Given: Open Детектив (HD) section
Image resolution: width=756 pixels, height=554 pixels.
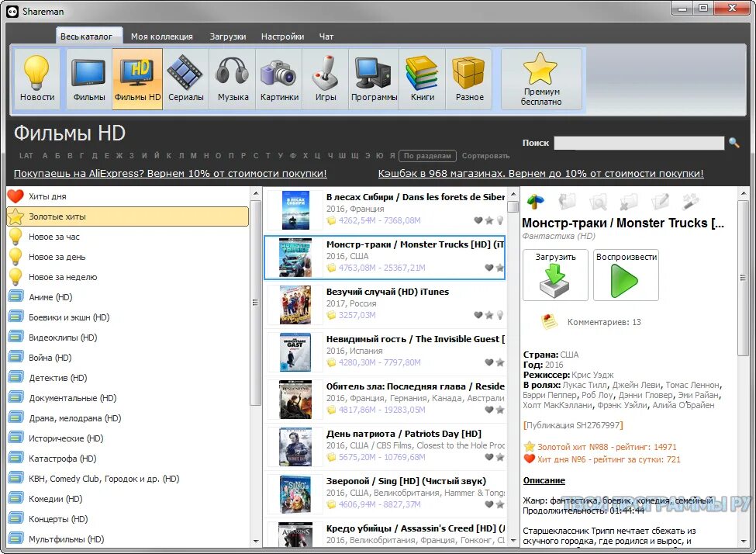Looking at the screenshot, I should [127, 378].
